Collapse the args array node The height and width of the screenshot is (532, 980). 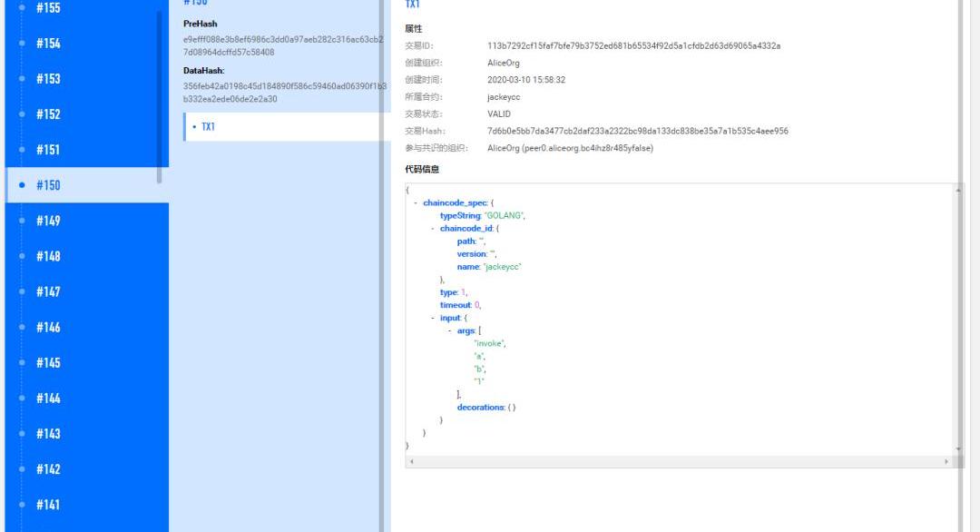[x=450, y=331]
